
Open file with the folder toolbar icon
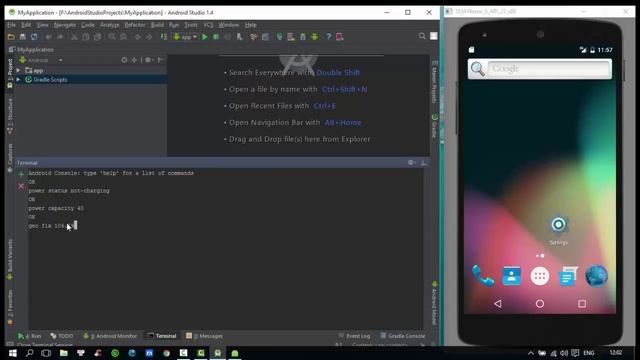click(x=11, y=37)
